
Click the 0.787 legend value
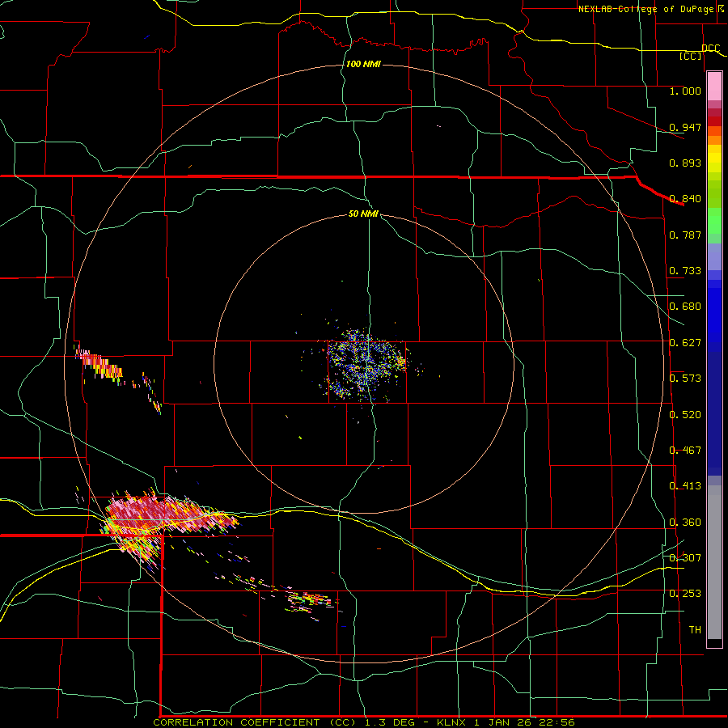pos(685,235)
